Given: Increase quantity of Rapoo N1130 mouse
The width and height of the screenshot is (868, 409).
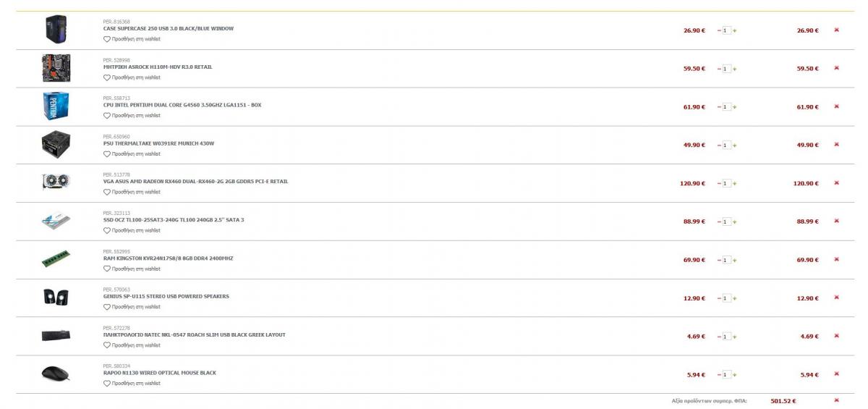Looking at the screenshot, I should pos(735,375).
